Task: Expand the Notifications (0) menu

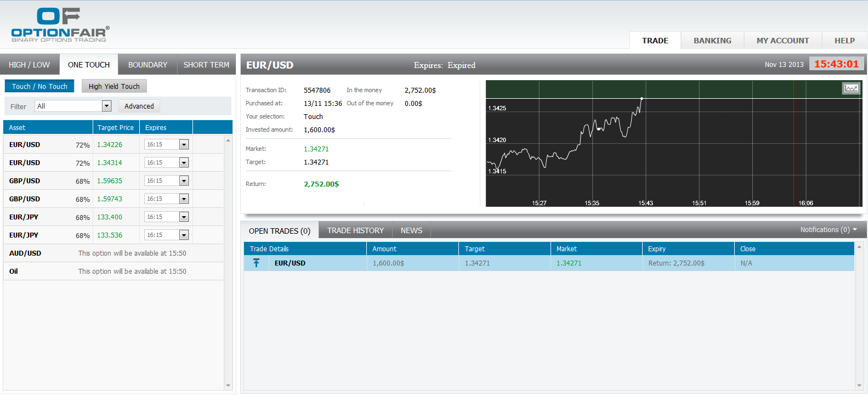Action: tap(828, 230)
